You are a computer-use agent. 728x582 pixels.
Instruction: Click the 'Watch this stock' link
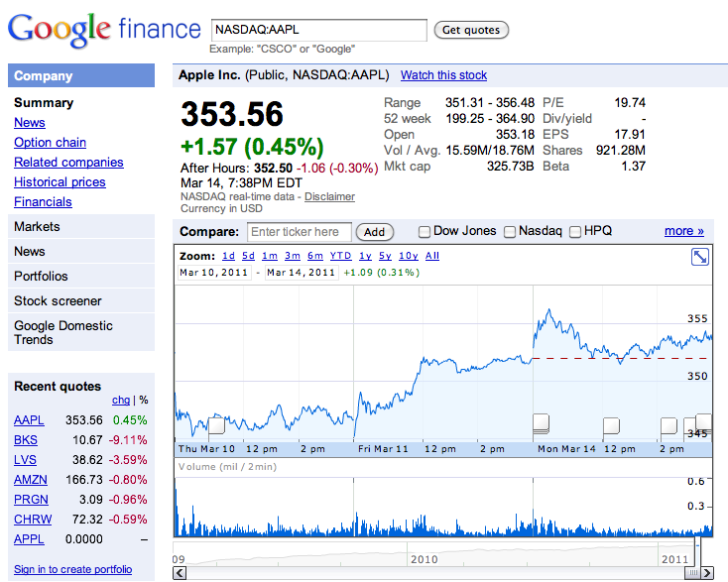[443, 75]
